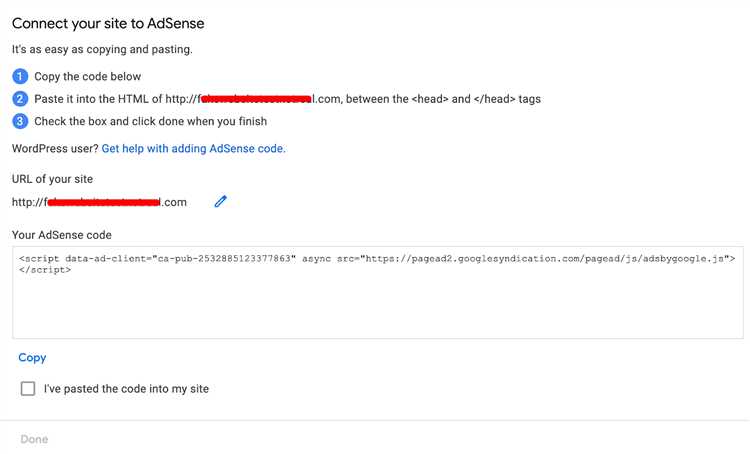Click the pencil icon to edit site URL

(221, 202)
